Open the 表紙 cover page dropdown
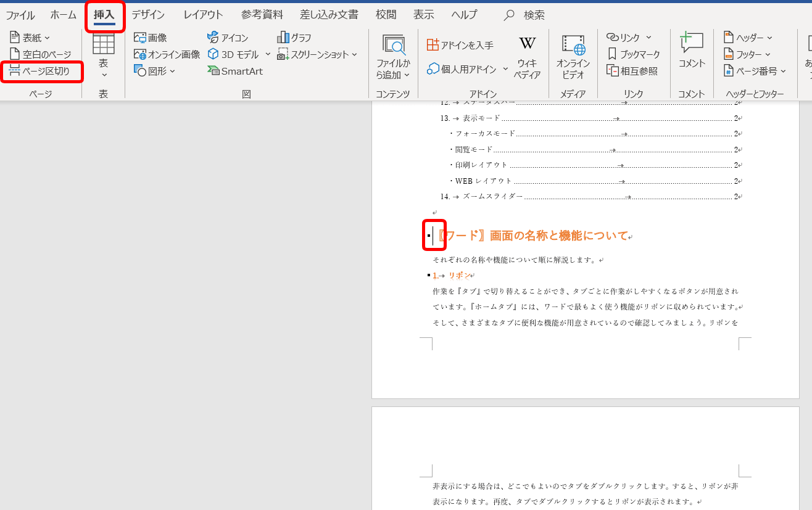The height and width of the screenshot is (510, 812). point(30,38)
